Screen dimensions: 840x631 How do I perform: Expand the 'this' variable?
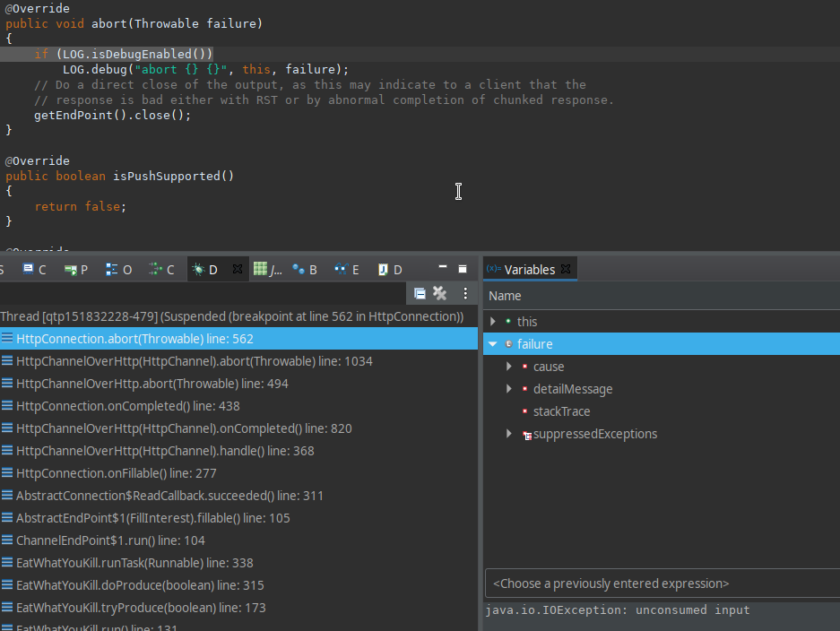click(x=493, y=322)
